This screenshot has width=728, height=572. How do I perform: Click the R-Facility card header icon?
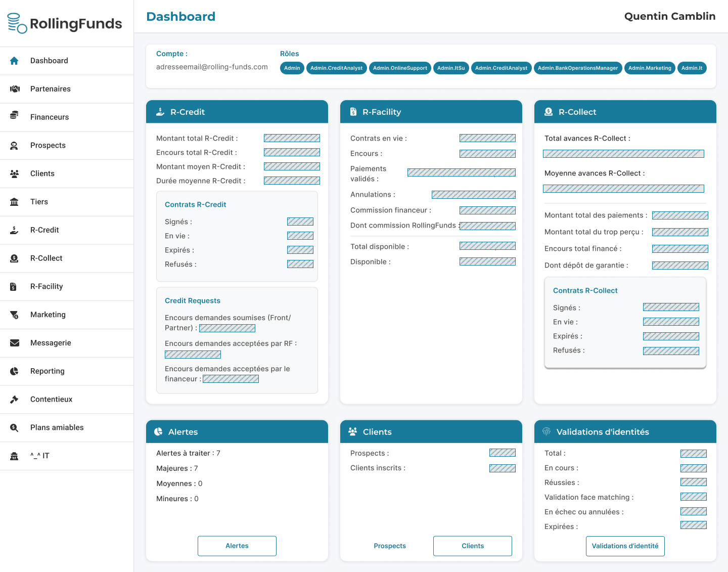point(353,112)
